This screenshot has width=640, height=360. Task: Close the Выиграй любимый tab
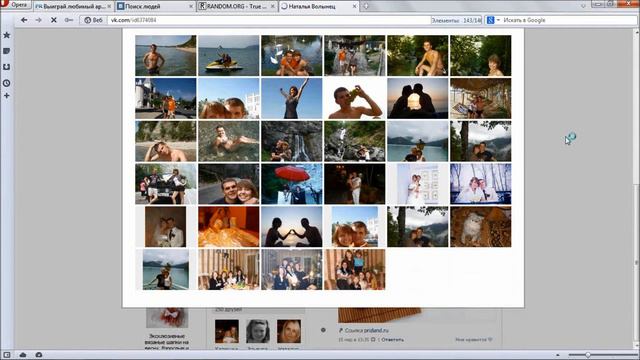point(109,7)
